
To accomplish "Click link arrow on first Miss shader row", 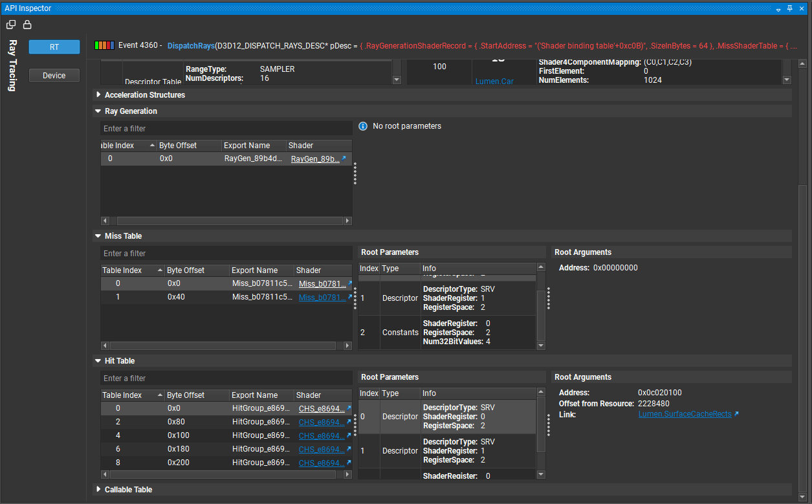I will [x=350, y=283].
